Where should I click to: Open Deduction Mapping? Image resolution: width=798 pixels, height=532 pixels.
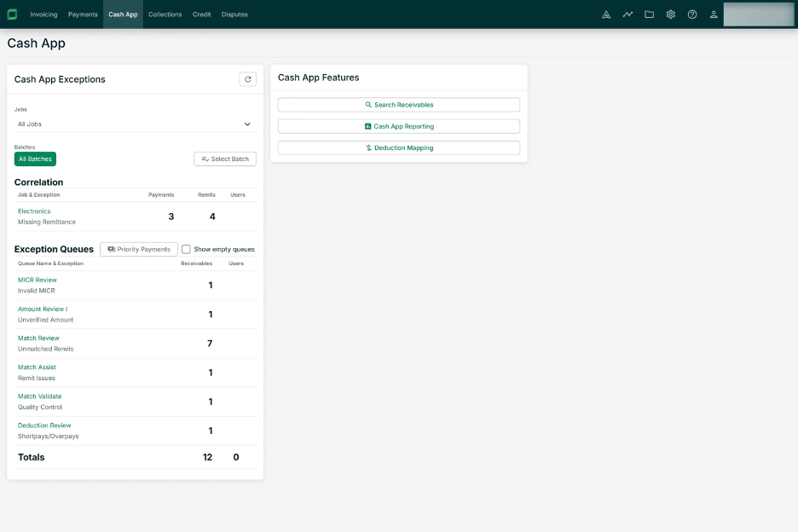pyautogui.click(x=399, y=147)
